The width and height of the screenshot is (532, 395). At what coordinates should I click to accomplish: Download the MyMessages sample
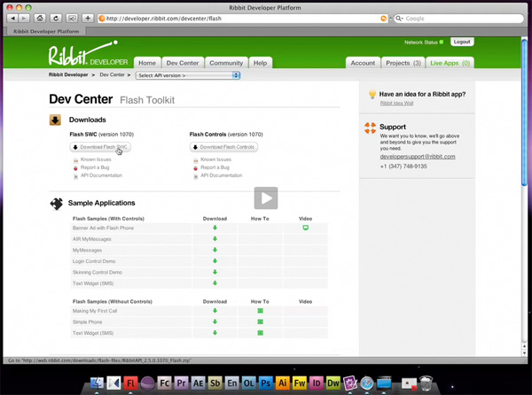pos(215,250)
